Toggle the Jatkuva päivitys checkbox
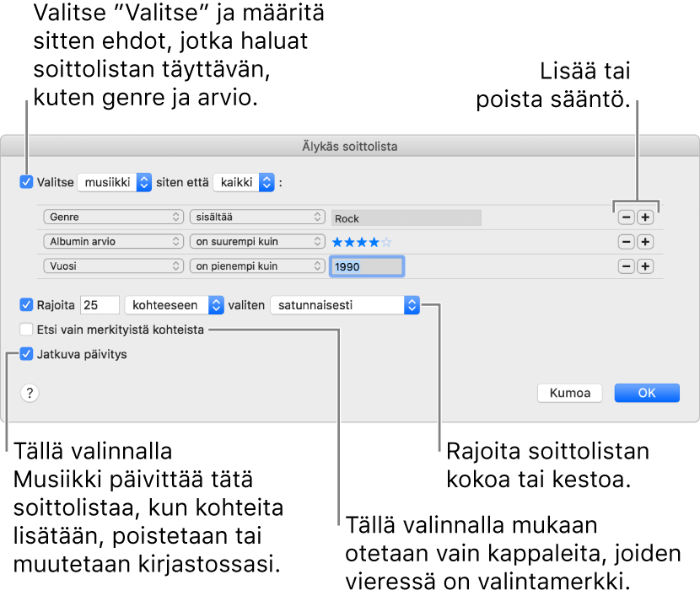The height and width of the screenshot is (601, 700). pos(27,354)
